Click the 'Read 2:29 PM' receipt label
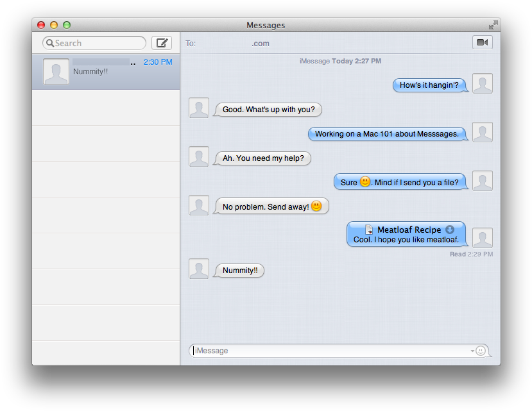Viewport: 532px width, 411px height. pos(471,254)
